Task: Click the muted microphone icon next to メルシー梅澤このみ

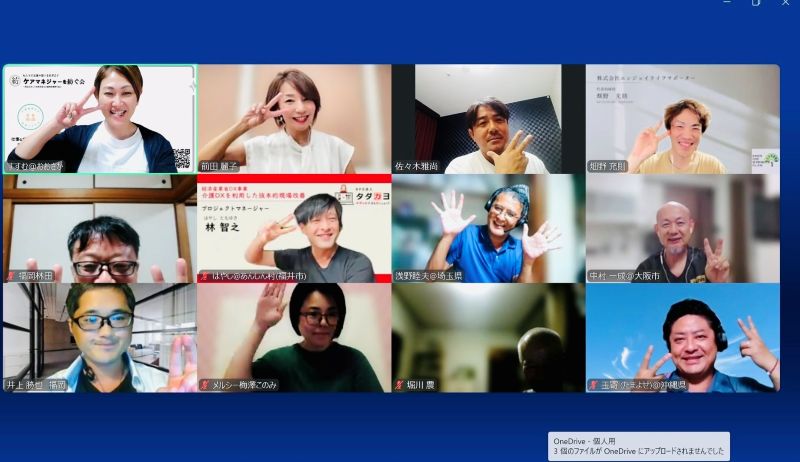Action: point(205,385)
